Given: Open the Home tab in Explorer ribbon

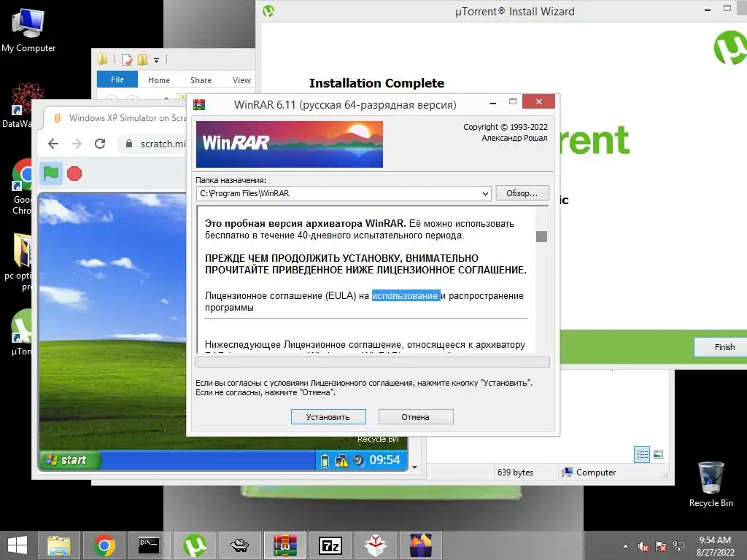Looking at the screenshot, I should coord(158,80).
